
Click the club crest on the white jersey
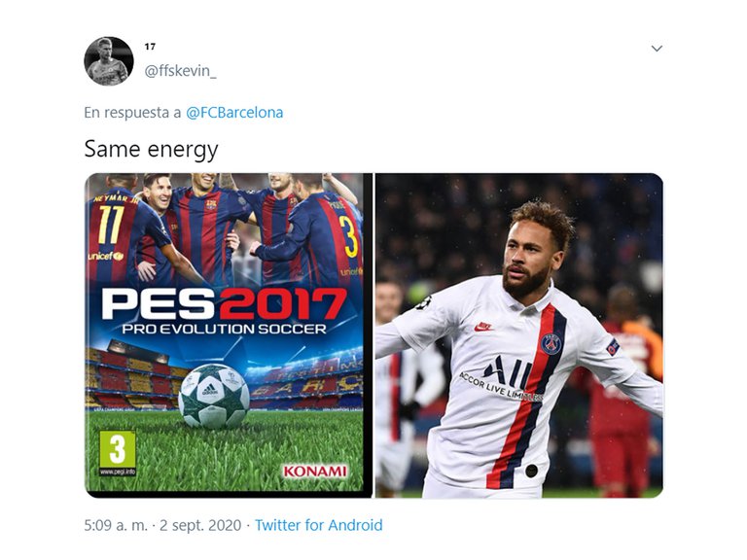(551, 344)
